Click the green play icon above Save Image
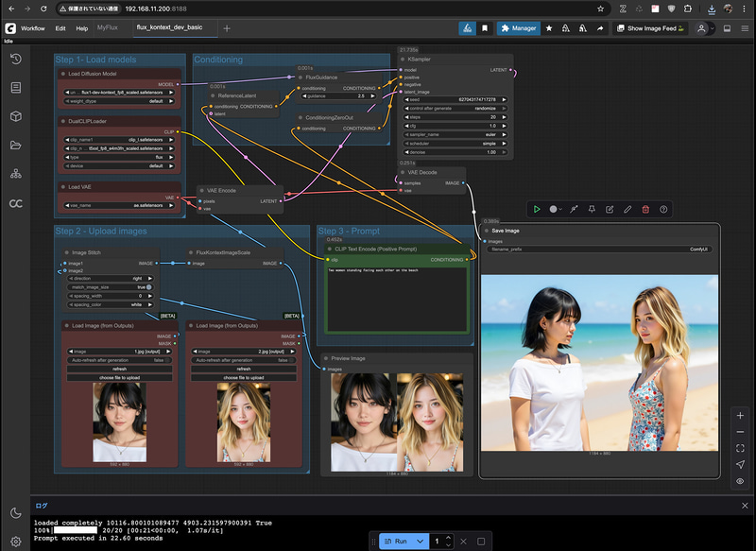 click(x=537, y=209)
